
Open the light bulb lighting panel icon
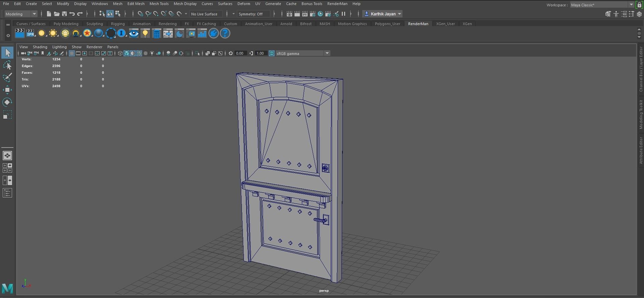tap(145, 33)
